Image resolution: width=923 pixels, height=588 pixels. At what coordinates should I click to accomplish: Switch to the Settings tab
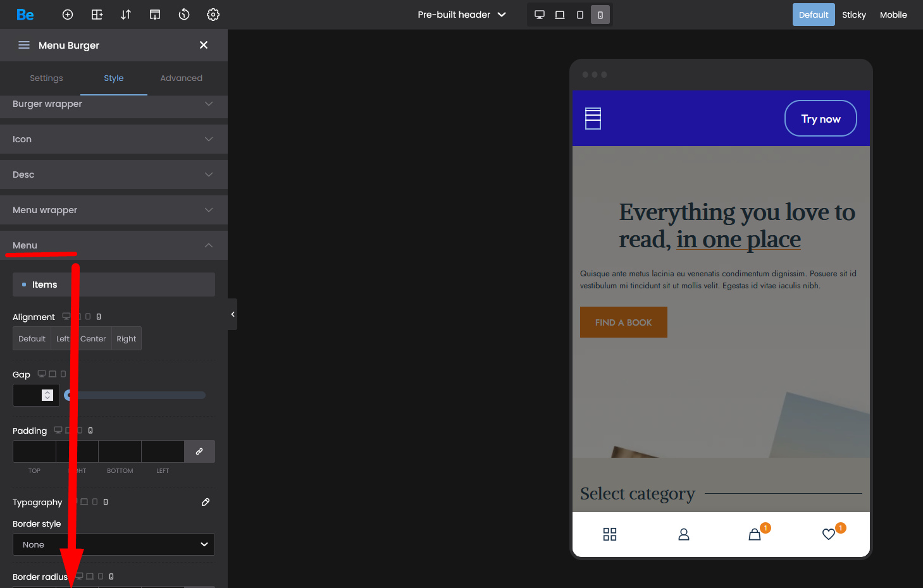46,78
